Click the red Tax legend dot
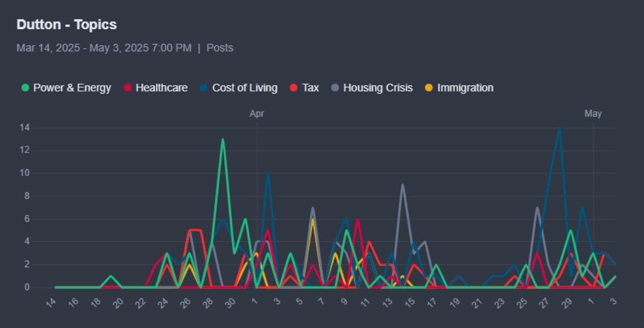The height and width of the screenshot is (328, 644). click(x=294, y=88)
